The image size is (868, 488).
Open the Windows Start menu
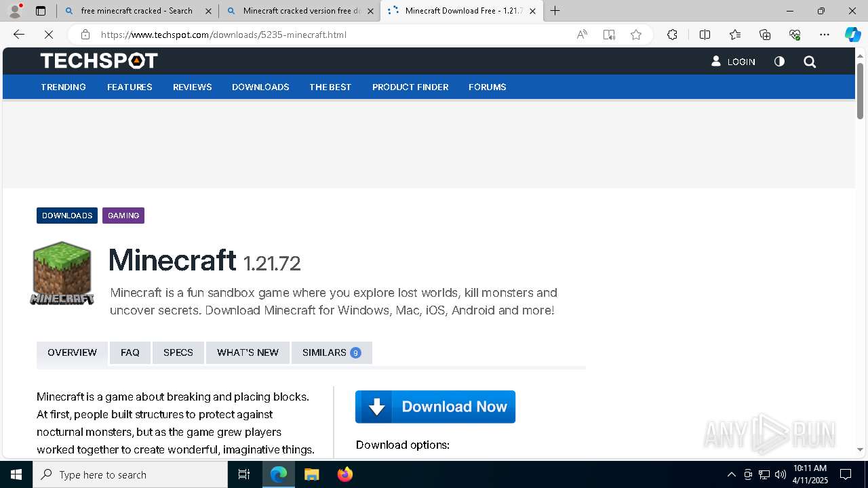[x=16, y=474]
